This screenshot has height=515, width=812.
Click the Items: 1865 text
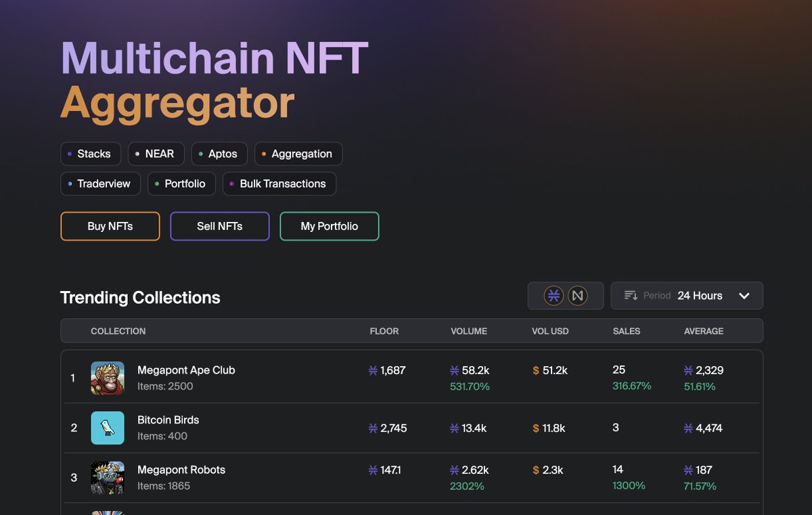point(164,486)
